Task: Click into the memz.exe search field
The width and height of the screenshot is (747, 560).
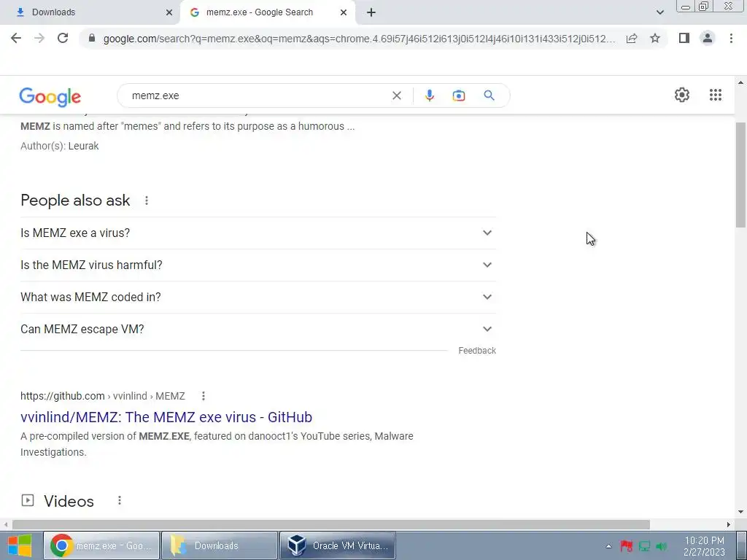Action: pos(258,96)
